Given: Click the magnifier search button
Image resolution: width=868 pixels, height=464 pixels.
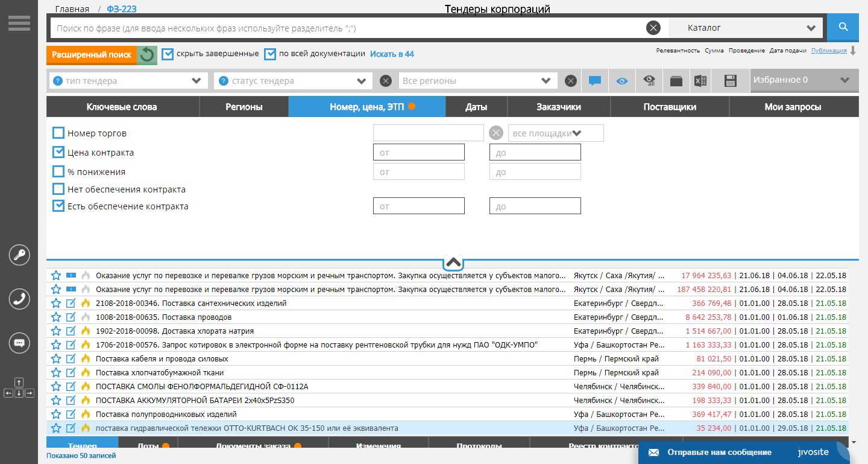Looking at the screenshot, I should 843,27.
